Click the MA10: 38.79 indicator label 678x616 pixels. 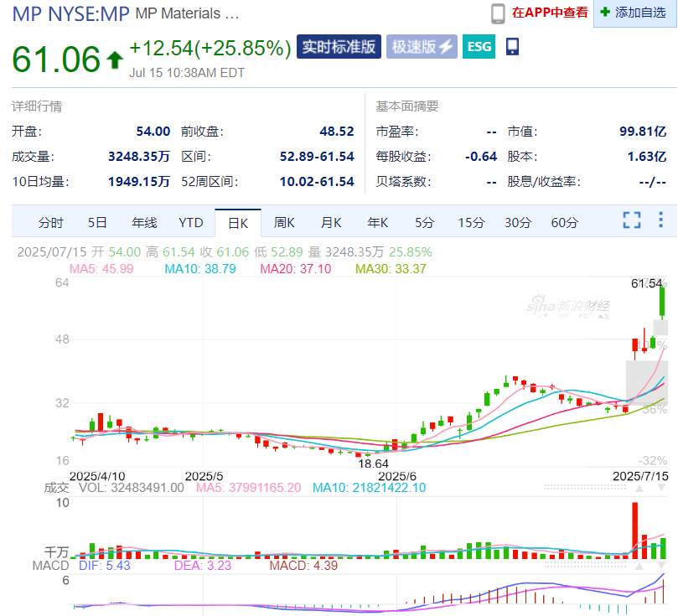tap(200, 269)
